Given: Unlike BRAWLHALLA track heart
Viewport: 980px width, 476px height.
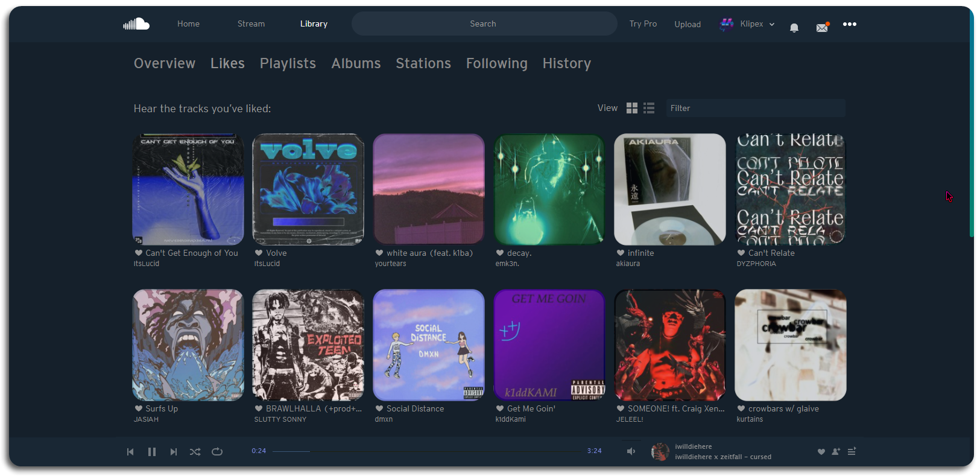Looking at the screenshot, I should click(x=259, y=408).
